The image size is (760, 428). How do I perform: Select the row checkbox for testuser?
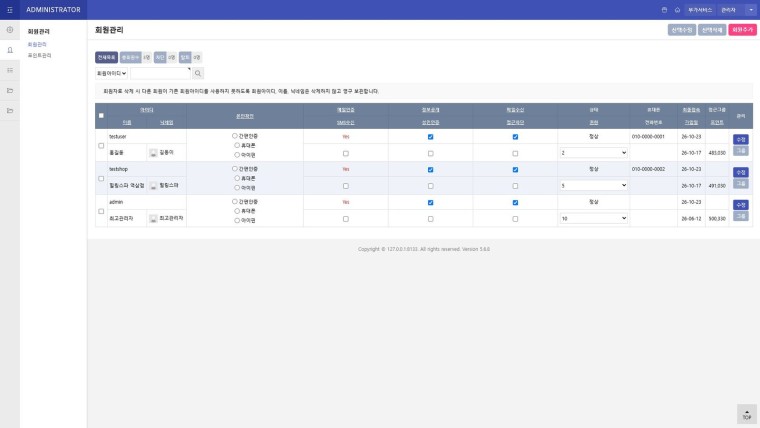coord(101,146)
